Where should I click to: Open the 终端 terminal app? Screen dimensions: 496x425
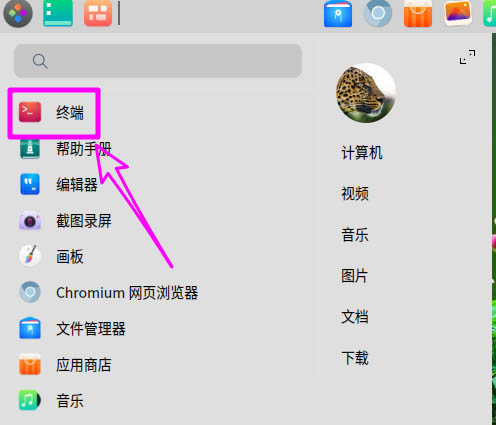[x=54, y=113]
